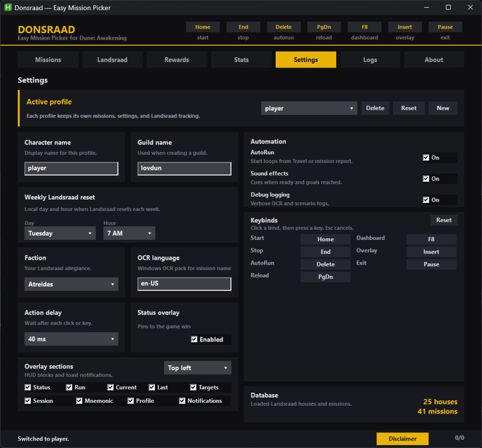Screen dimensions: 482x448
Task: Click the Guild name field containing lovdun
Action: coord(184,168)
